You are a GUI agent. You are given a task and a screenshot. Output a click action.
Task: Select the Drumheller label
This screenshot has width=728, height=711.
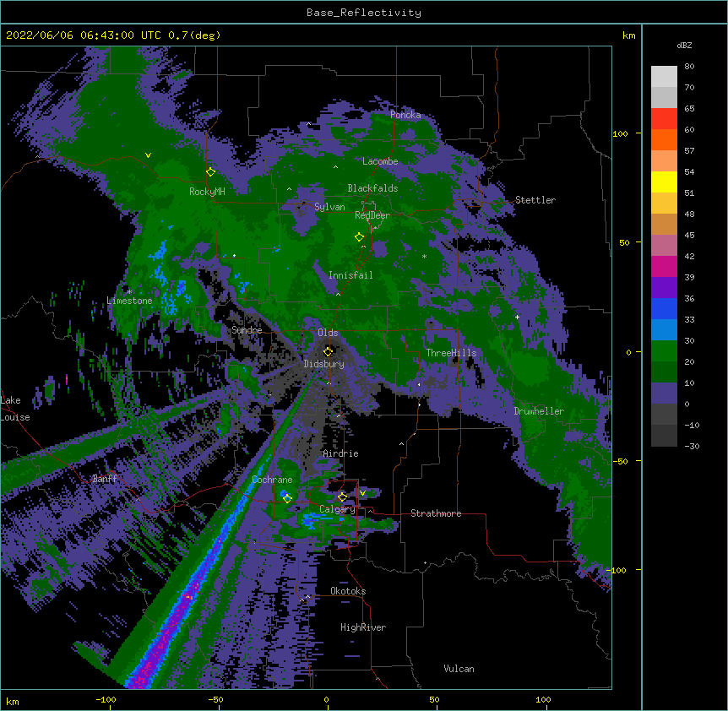click(539, 411)
